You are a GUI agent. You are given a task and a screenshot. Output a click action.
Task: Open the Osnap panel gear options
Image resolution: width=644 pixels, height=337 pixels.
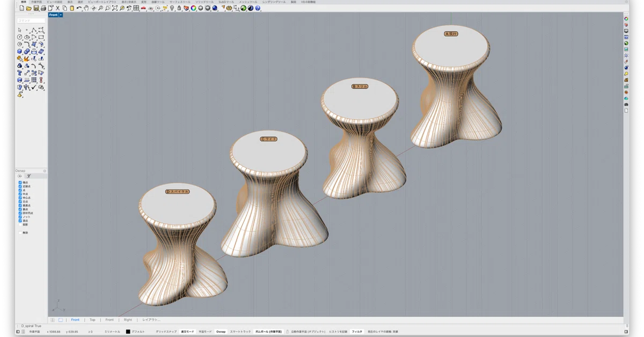[x=45, y=171]
